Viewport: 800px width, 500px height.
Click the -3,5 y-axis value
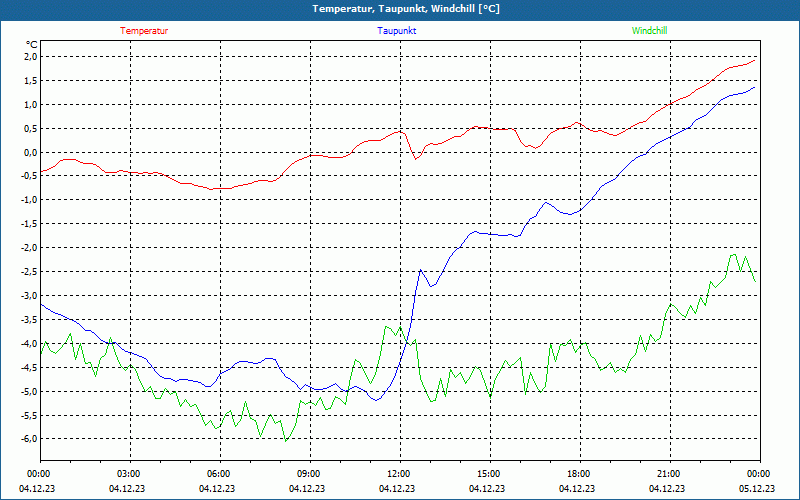[x=30, y=319]
